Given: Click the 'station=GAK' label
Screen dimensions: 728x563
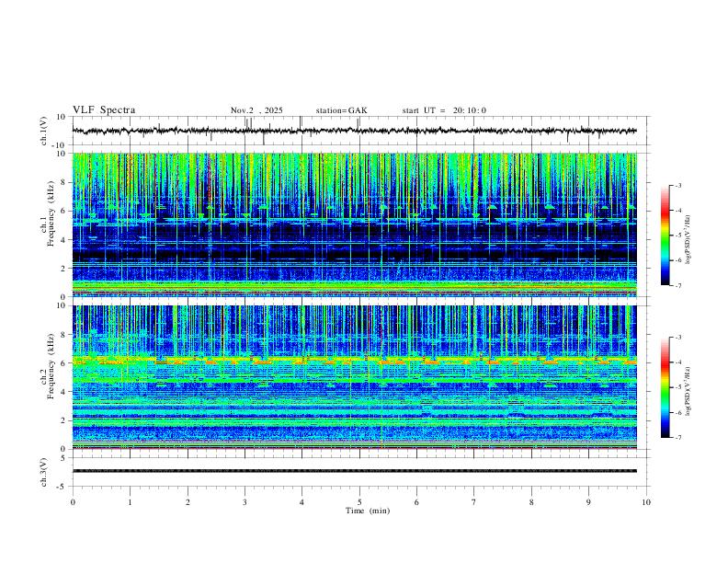Looking at the screenshot, I should pyautogui.click(x=341, y=110).
